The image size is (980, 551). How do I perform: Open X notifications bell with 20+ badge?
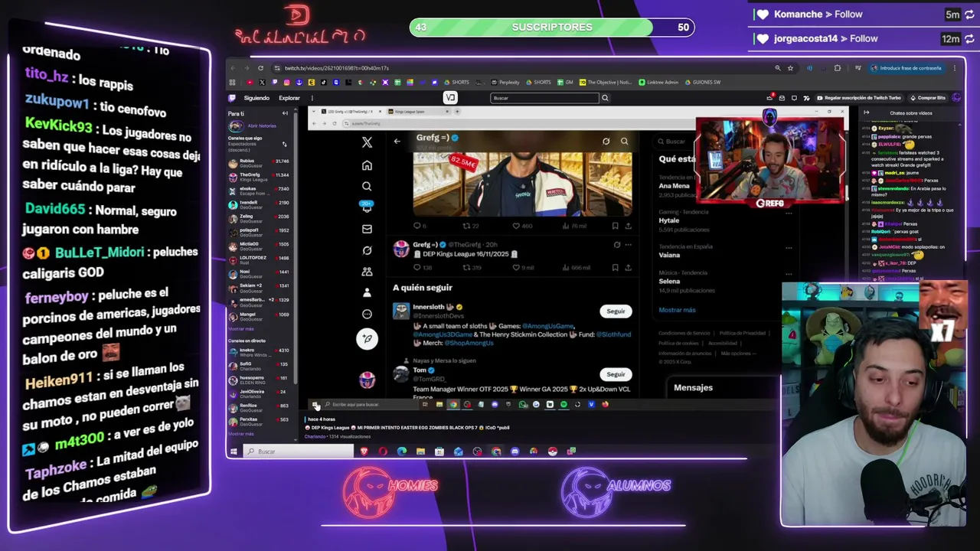pos(367,207)
